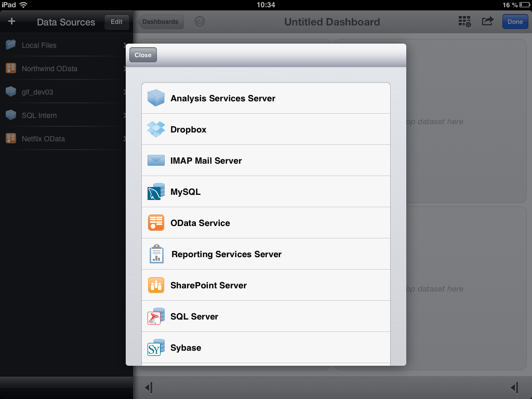Tap the Untitled Dashboard title

pyautogui.click(x=332, y=22)
